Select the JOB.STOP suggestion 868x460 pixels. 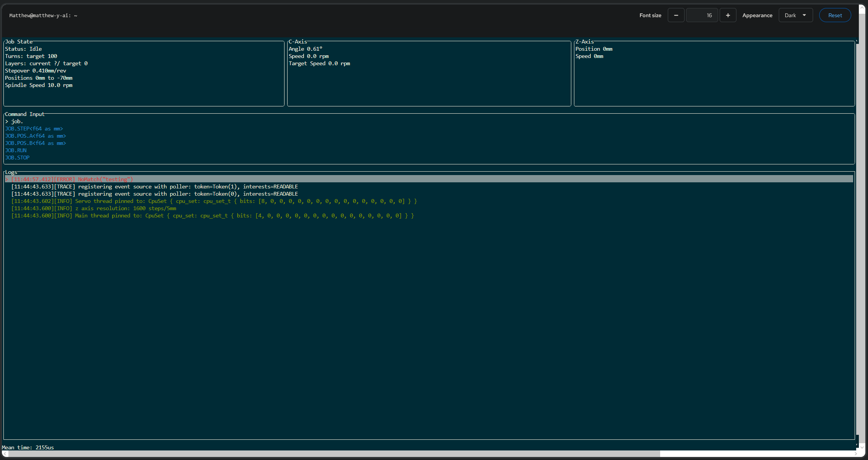[x=17, y=158]
